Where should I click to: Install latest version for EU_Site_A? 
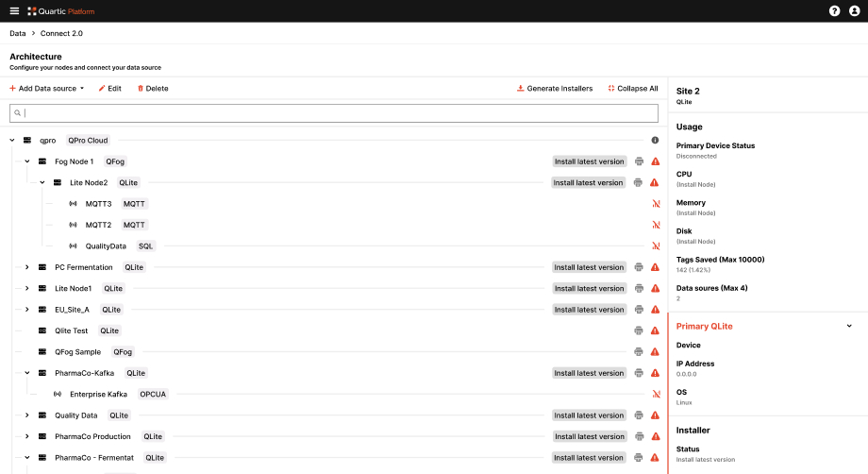[590, 310]
